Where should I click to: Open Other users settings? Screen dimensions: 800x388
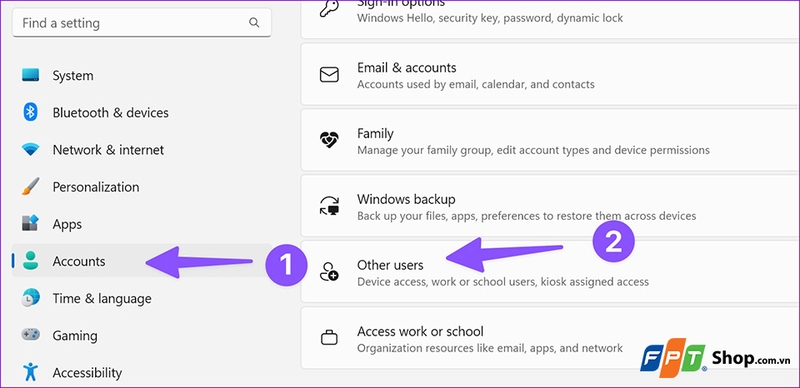(x=551, y=272)
